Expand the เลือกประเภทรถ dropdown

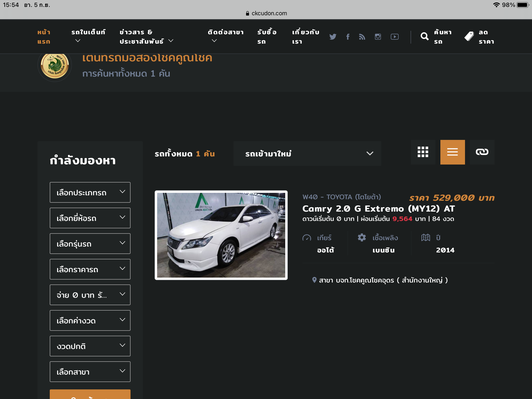click(x=90, y=192)
